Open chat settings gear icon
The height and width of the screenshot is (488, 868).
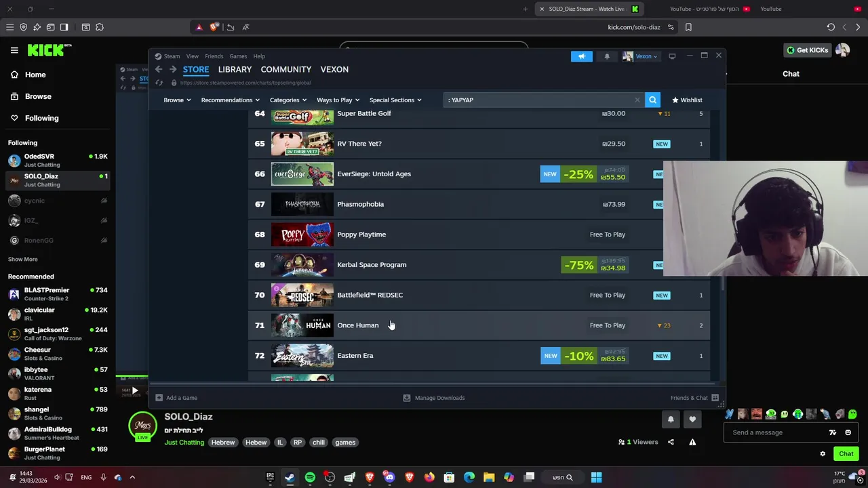[x=823, y=453]
